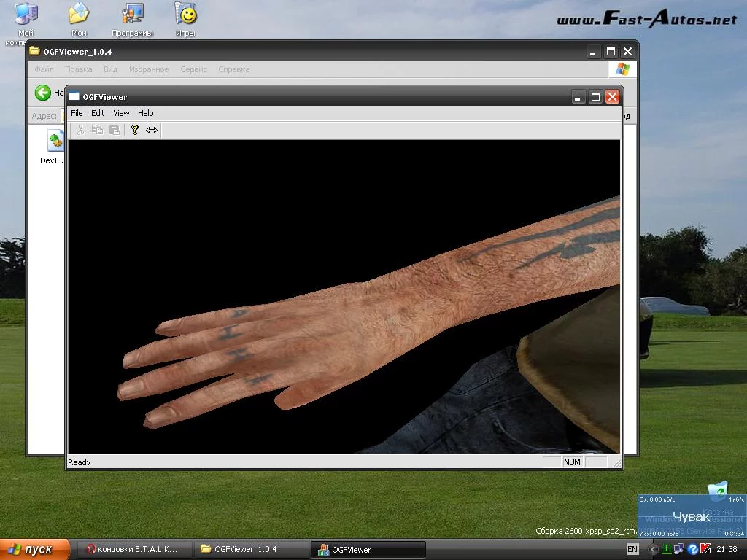The height and width of the screenshot is (560, 747).
Task: Minimize the OGFViewer_1.0.4 Explorer window
Action: coord(593,52)
